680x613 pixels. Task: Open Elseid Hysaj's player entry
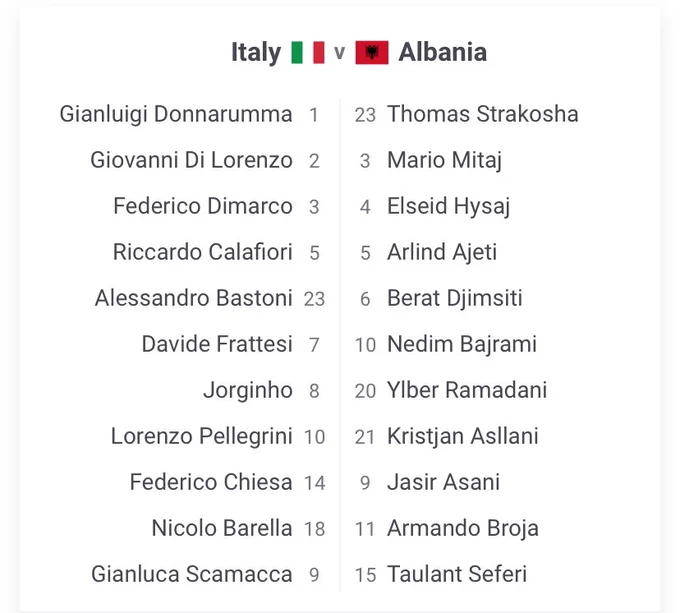pos(448,206)
